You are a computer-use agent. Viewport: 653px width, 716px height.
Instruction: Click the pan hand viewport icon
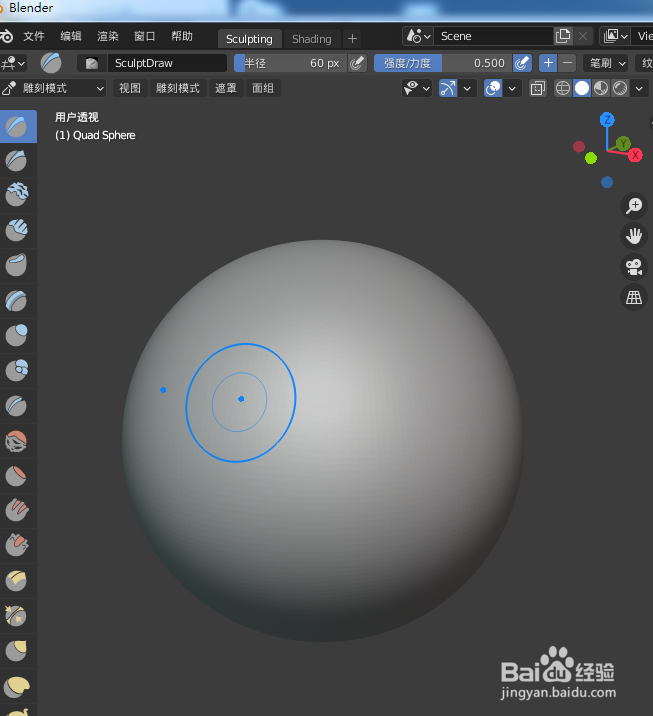[634, 236]
